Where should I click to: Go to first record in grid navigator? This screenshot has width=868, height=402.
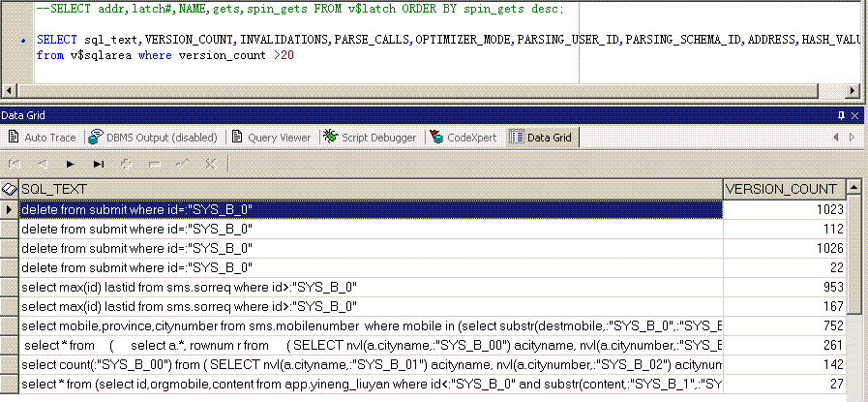15,164
